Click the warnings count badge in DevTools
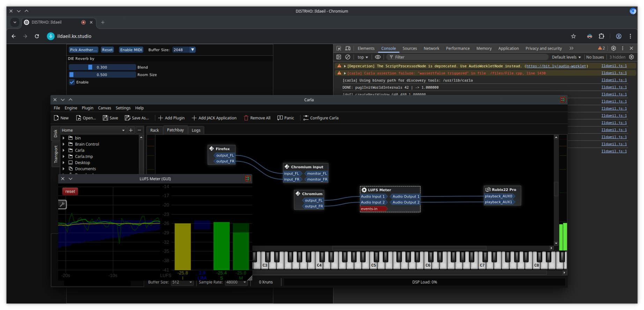 click(601, 48)
